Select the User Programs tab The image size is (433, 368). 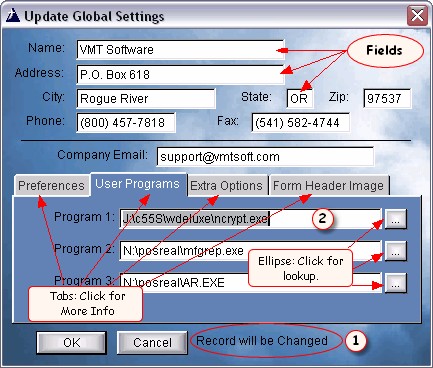click(x=138, y=184)
